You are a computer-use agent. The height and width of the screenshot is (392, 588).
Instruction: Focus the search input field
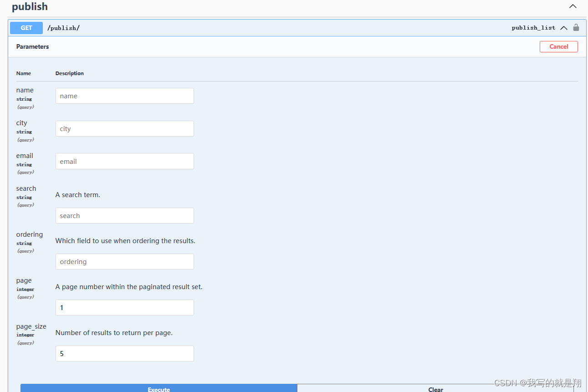(125, 216)
